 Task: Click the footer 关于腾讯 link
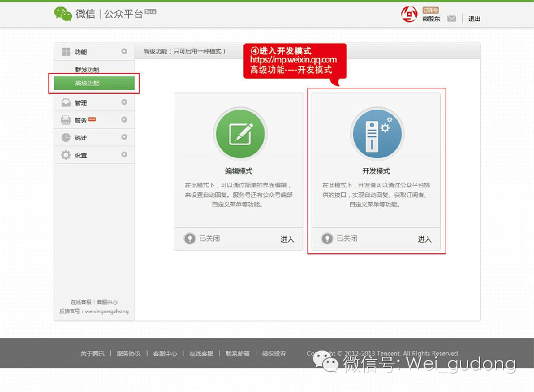[93, 353]
